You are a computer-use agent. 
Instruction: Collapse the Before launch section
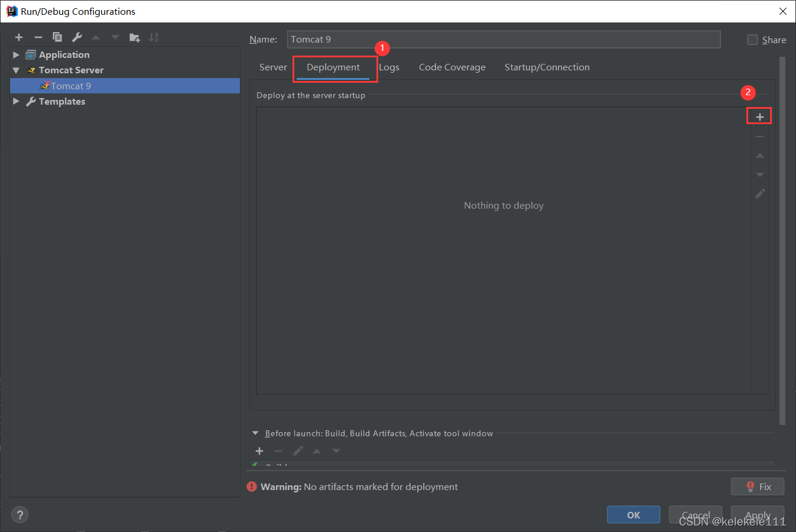tap(255, 433)
